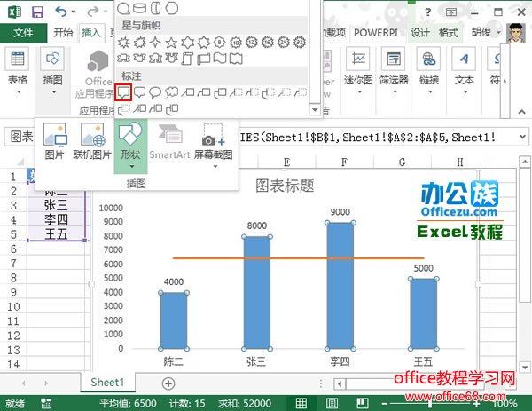532x411 pixels.
Task: Insert a picture from file (图片)
Action: (55, 142)
